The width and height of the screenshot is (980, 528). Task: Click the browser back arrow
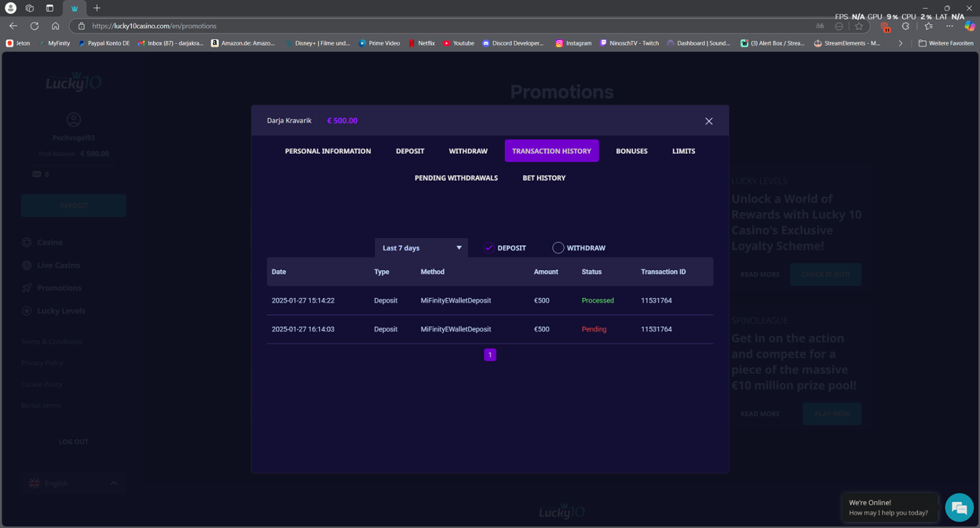coord(13,26)
